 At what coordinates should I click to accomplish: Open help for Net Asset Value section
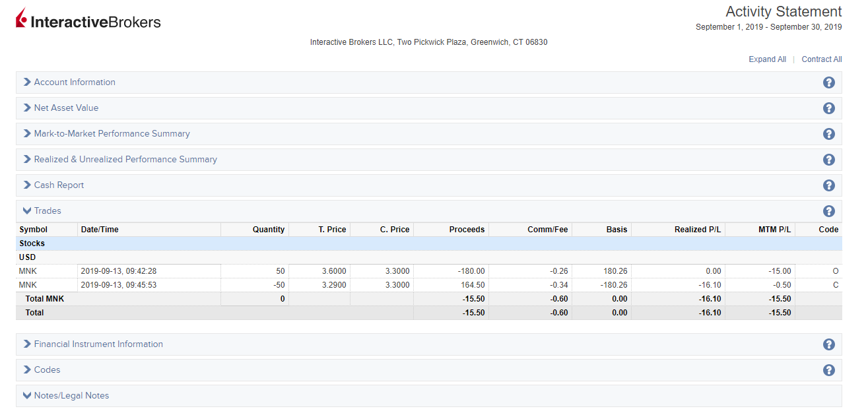[x=829, y=108]
